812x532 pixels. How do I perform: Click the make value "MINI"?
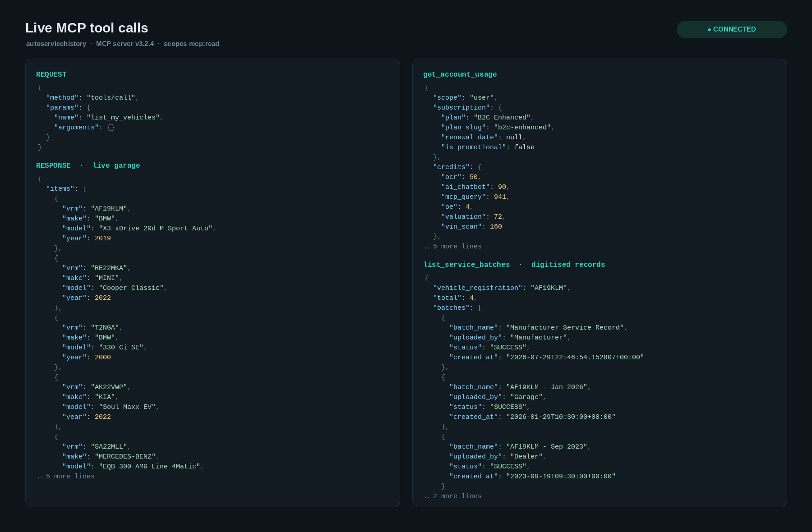click(x=107, y=278)
